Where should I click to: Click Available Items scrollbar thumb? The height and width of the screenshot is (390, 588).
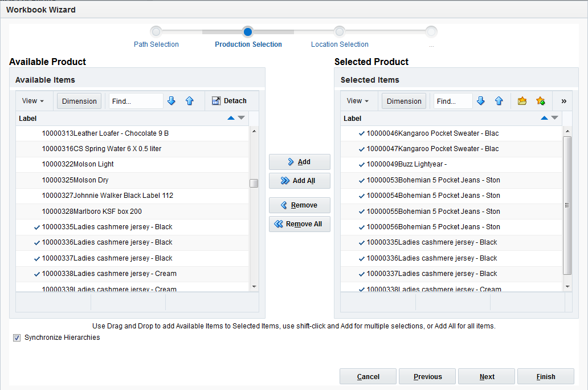coord(254,183)
